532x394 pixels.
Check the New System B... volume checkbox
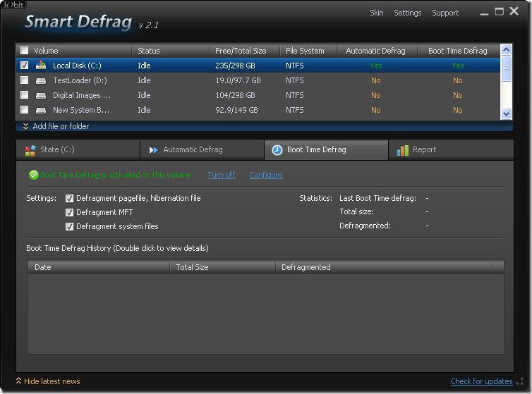24,109
